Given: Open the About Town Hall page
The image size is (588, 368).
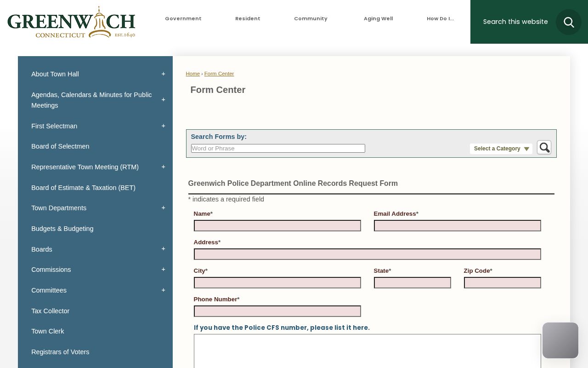Looking at the screenshot, I should point(55,74).
